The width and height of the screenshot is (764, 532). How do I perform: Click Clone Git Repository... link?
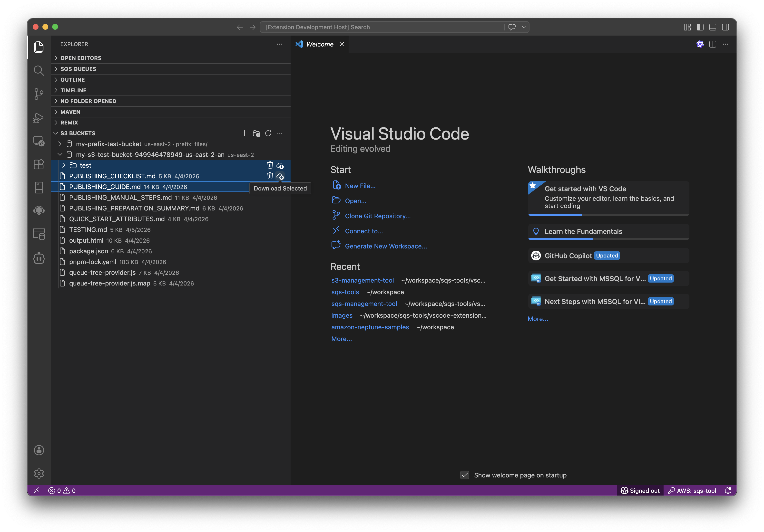click(x=378, y=216)
